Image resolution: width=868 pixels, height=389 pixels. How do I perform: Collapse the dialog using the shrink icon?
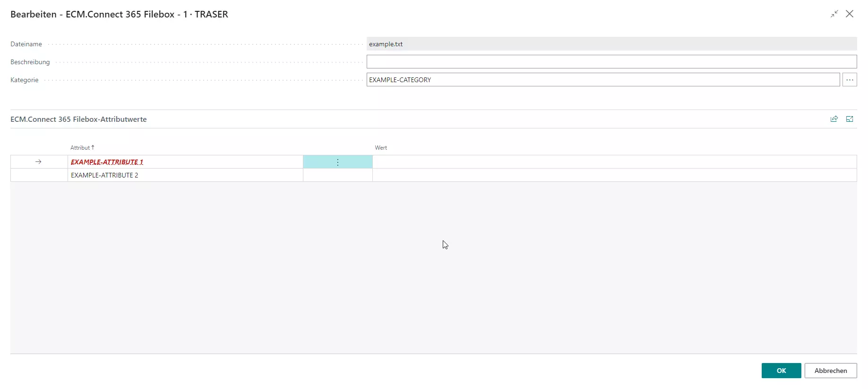(834, 14)
